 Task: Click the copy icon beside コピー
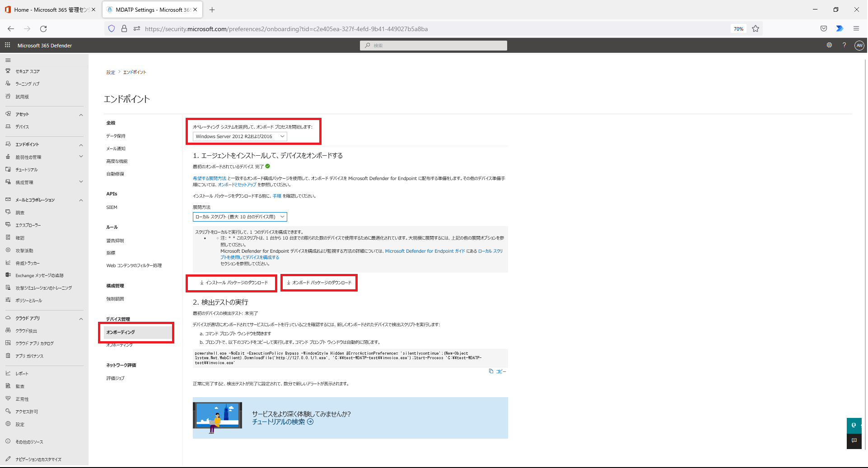click(491, 371)
